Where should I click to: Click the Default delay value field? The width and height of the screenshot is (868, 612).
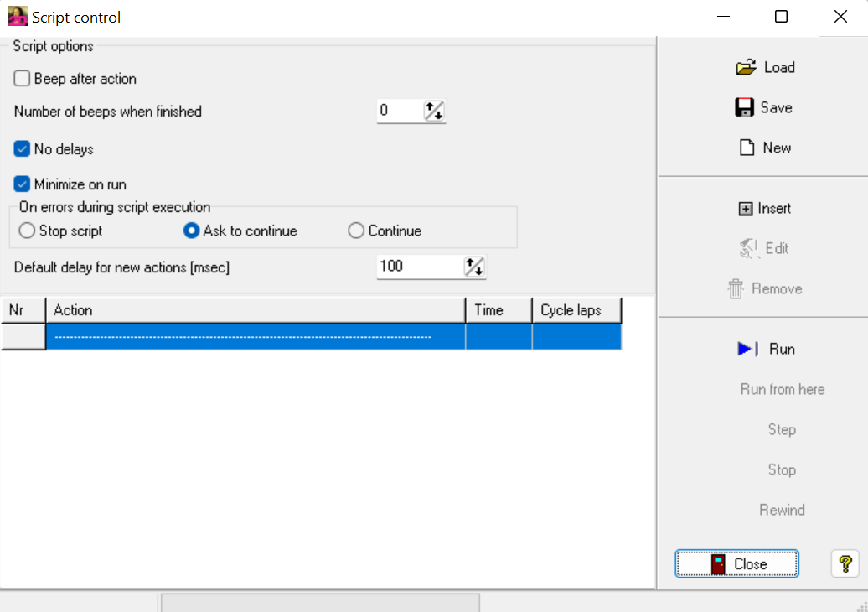click(419, 267)
